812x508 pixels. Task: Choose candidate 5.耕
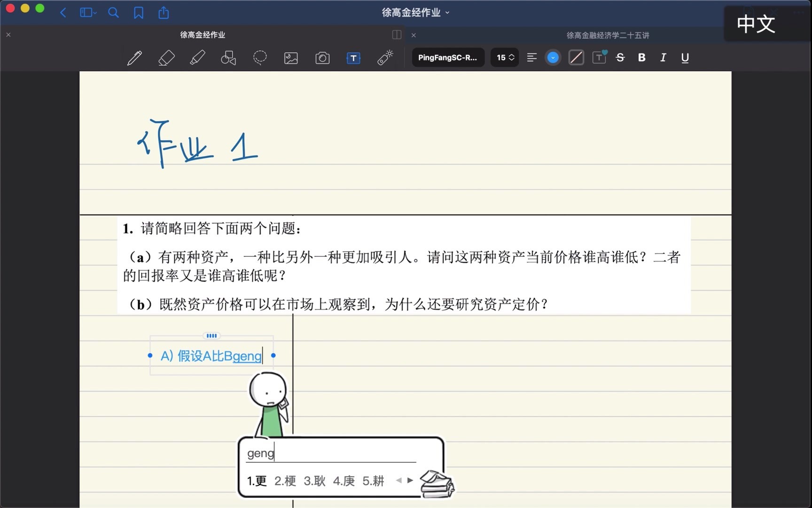point(373,481)
